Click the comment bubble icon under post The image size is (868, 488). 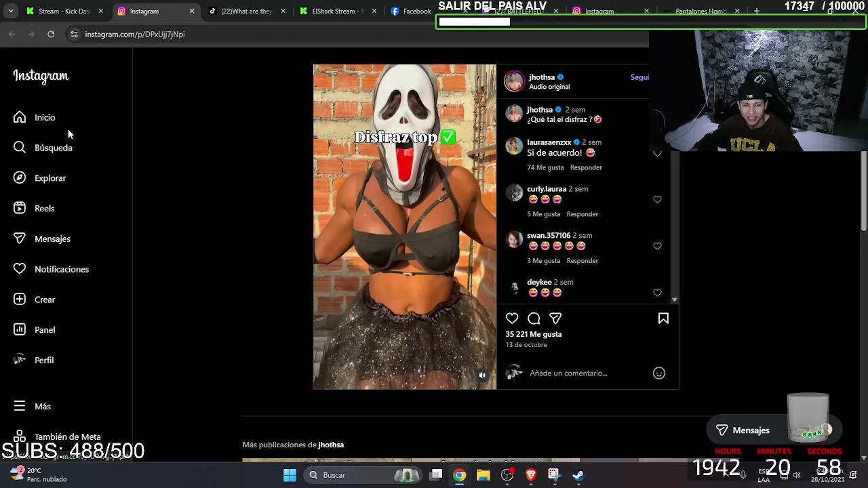point(534,319)
